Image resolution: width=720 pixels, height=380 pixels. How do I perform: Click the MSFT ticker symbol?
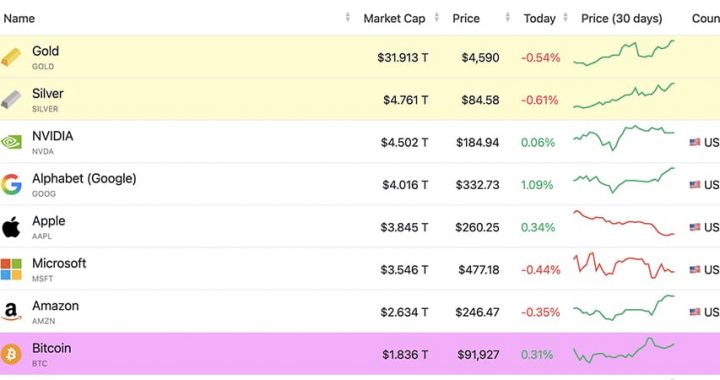42,279
